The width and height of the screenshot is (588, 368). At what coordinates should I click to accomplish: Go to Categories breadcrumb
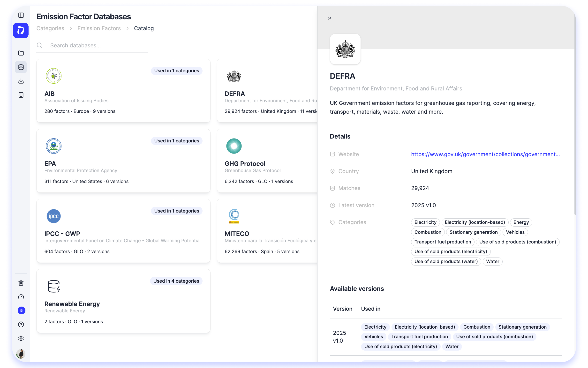click(x=50, y=28)
